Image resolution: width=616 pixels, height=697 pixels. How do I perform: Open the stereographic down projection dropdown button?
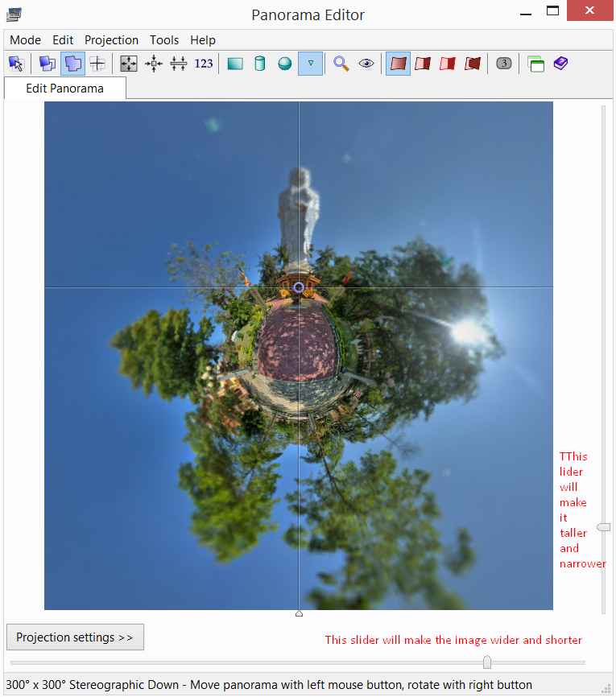click(310, 64)
